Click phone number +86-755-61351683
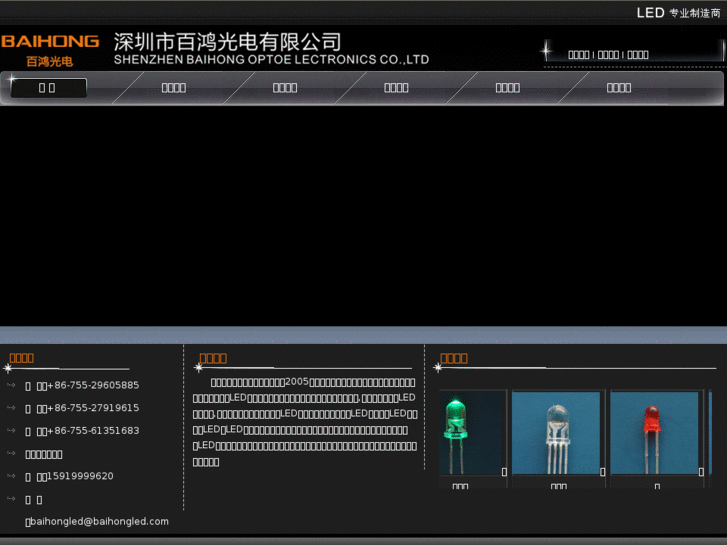This screenshot has height=545, width=727. click(93, 431)
